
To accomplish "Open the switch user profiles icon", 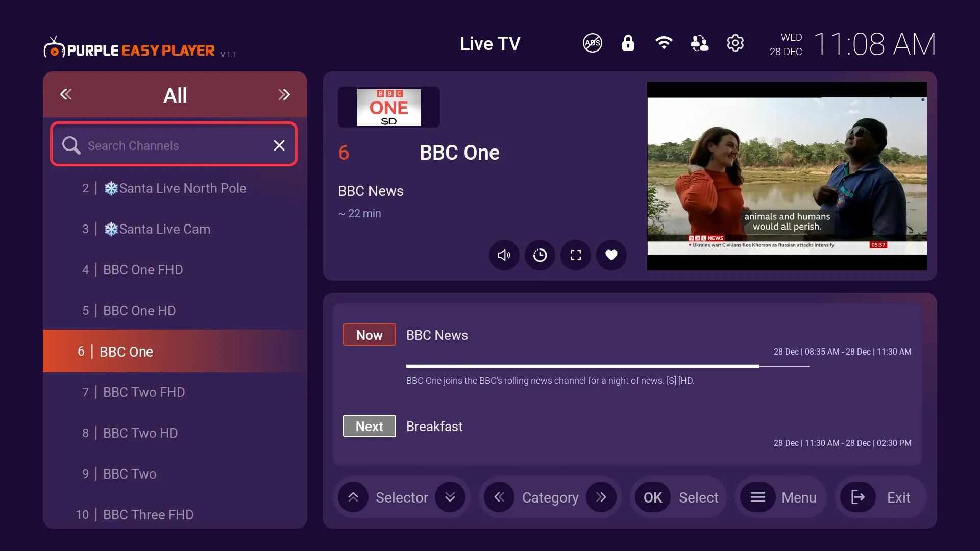I will [x=699, y=43].
